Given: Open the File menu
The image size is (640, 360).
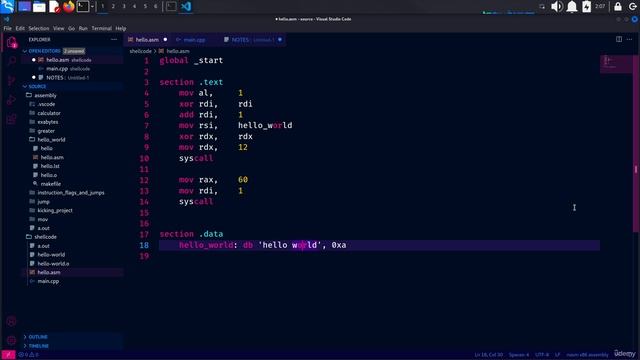Looking at the screenshot, I should pos(7,29).
